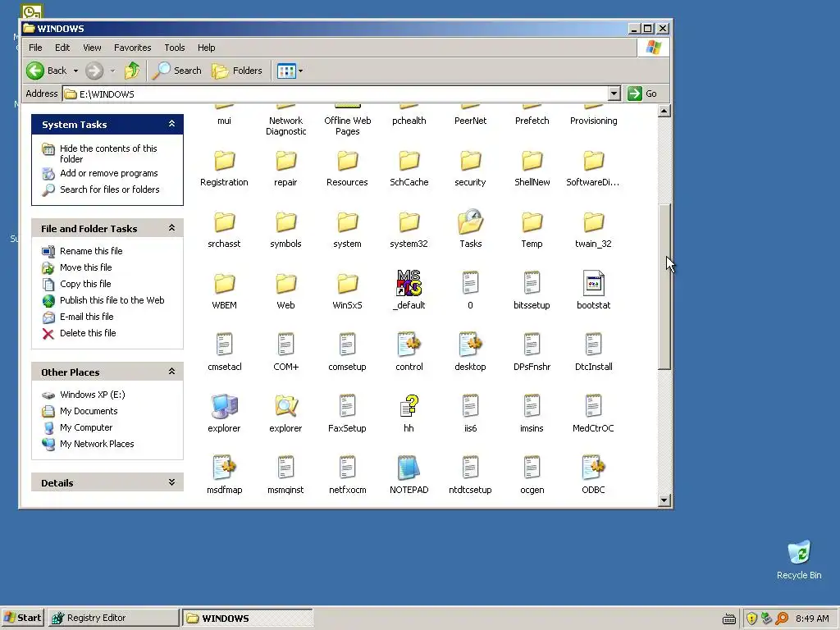This screenshot has width=840, height=630.
Task: Toggle the Folders pane button
Action: (237, 71)
